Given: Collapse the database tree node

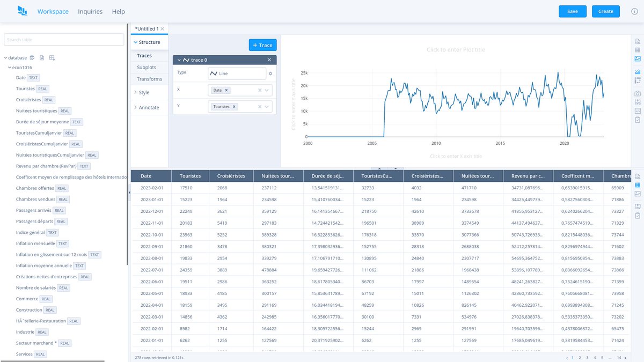Looking at the screenshot, I should (x=5, y=57).
